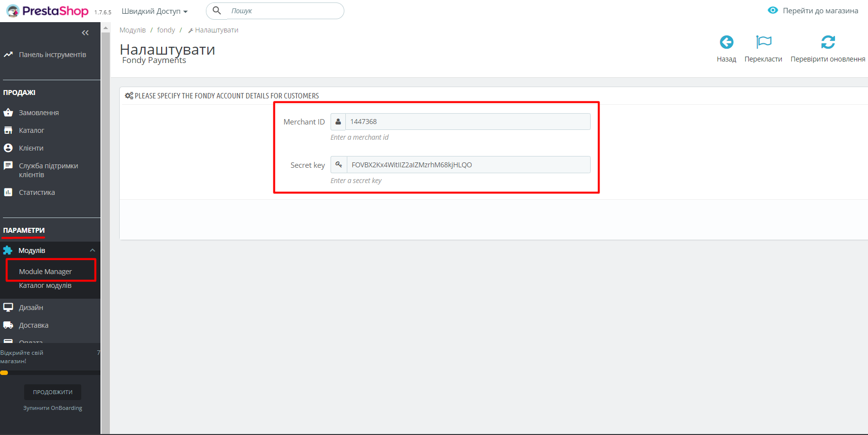Click the Перекласти label

764,59
